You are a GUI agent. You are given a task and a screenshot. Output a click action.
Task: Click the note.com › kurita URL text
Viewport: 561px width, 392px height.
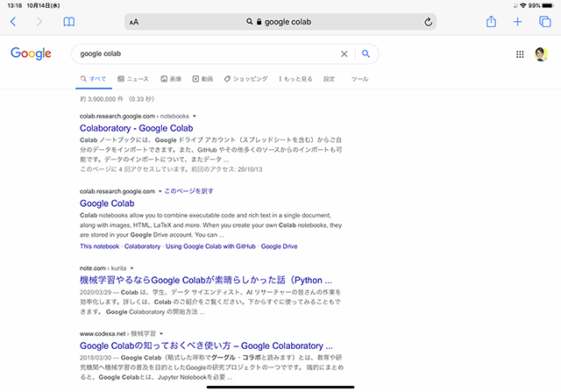pyautogui.click(x=103, y=268)
